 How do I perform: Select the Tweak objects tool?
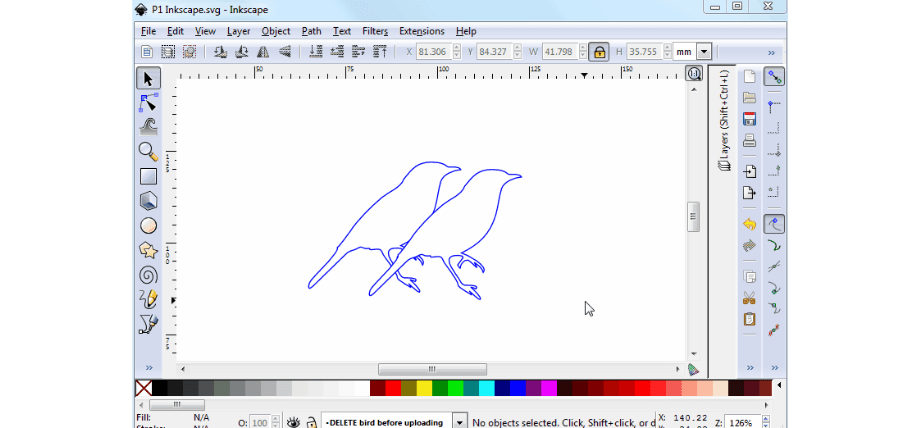point(148,127)
